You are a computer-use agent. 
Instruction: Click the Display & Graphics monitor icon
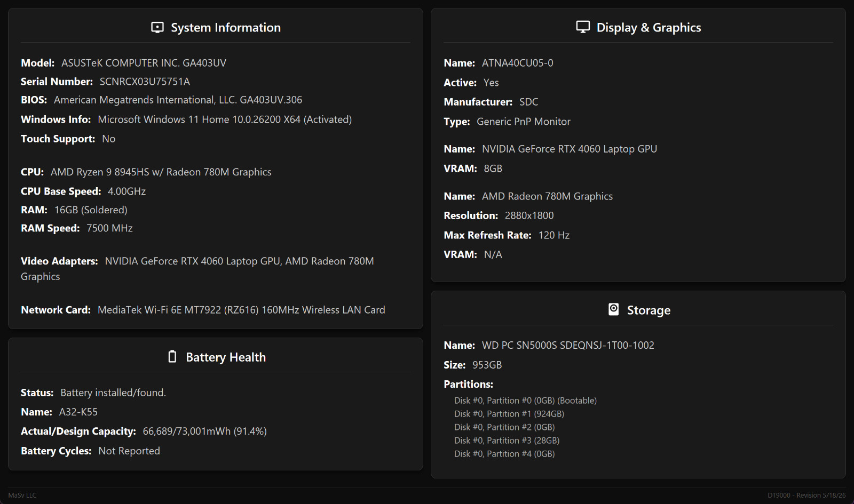(583, 27)
